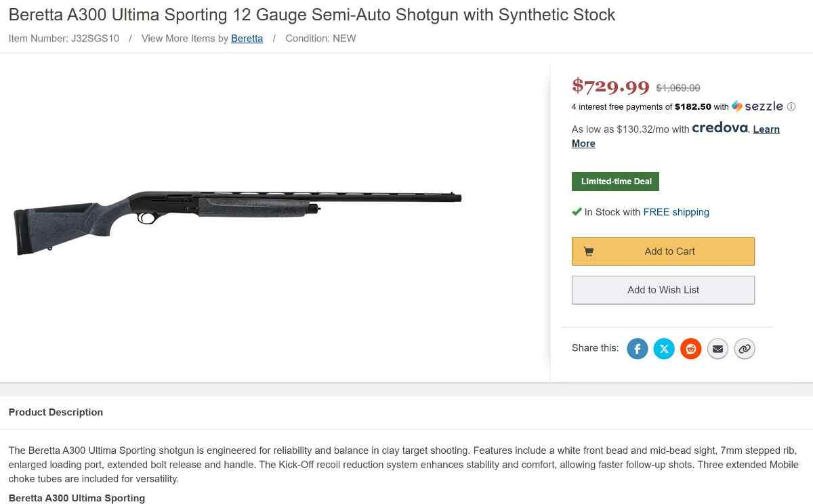
Task: Open the Beretta brand link
Action: 247,39
